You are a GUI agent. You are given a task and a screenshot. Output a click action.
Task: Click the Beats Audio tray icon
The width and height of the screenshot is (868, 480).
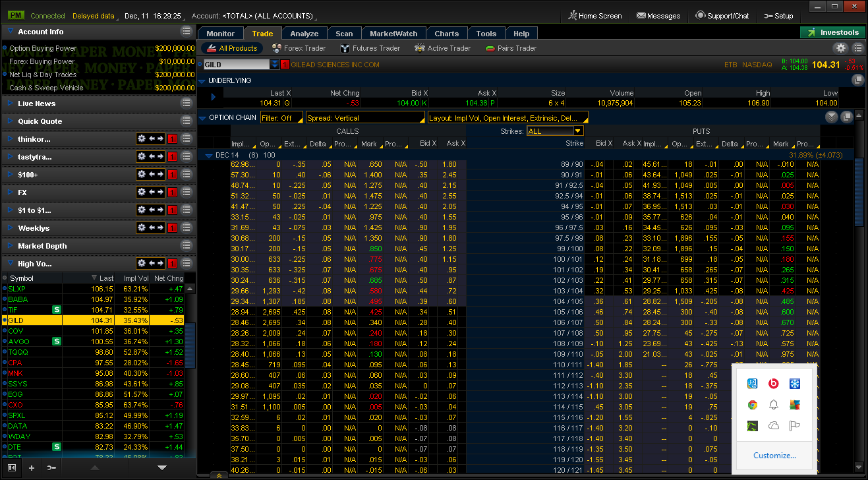[x=774, y=384]
